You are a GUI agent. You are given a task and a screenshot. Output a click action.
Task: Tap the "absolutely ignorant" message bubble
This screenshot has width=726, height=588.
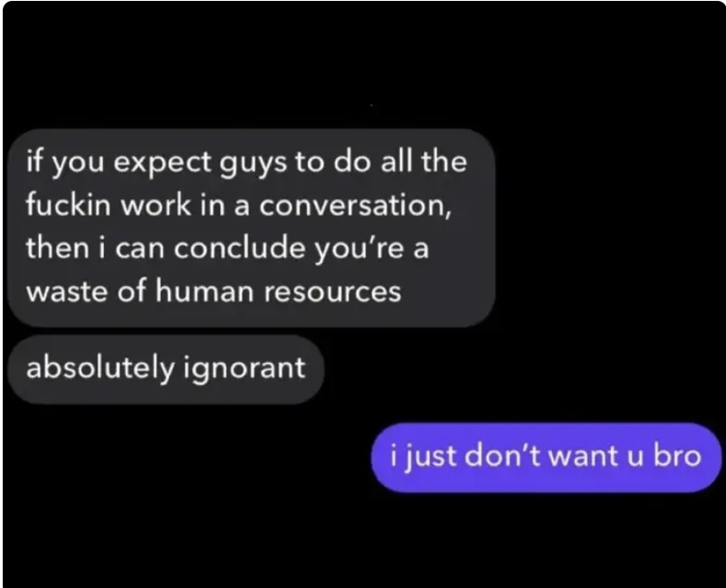coord(166,369)
